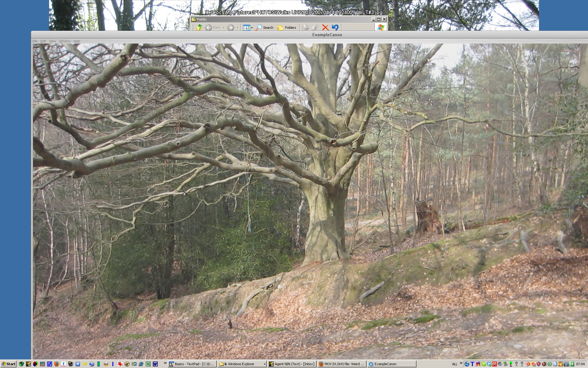Switch to Basics - TextPad taskbar button
This screenshot has height=368, width=588.
click(x=192, y=364)
